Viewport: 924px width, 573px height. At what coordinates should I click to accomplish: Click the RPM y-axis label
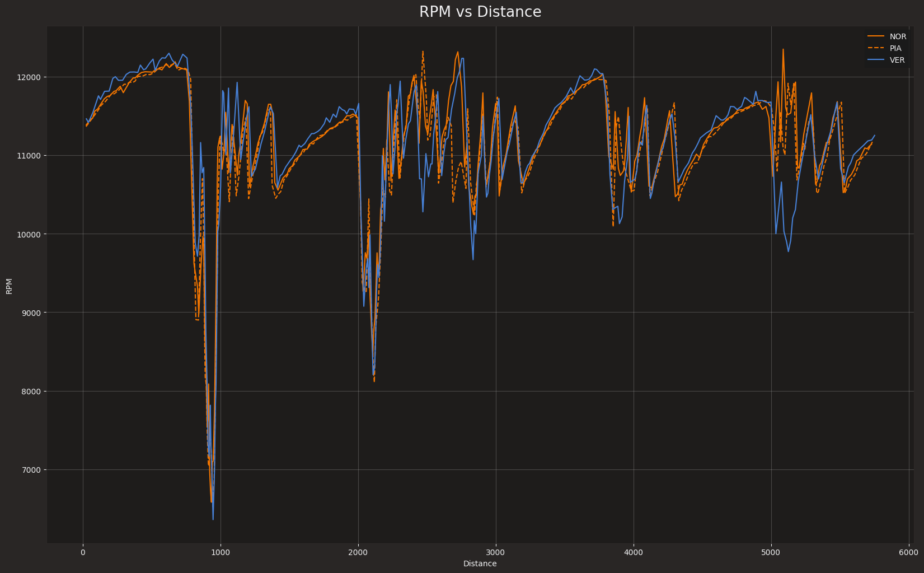coord(9,286)
